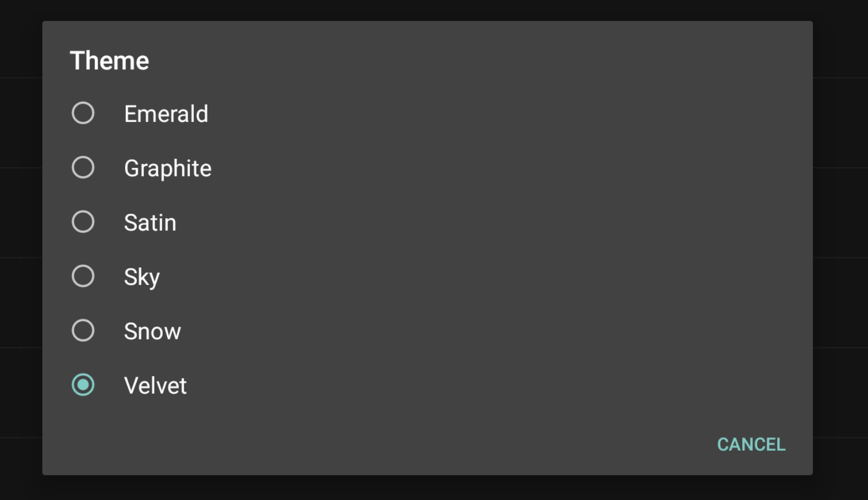Click the selected Velvet radio button
The height and width of the screenshot is (500, 868).
(x=83, y=385)
